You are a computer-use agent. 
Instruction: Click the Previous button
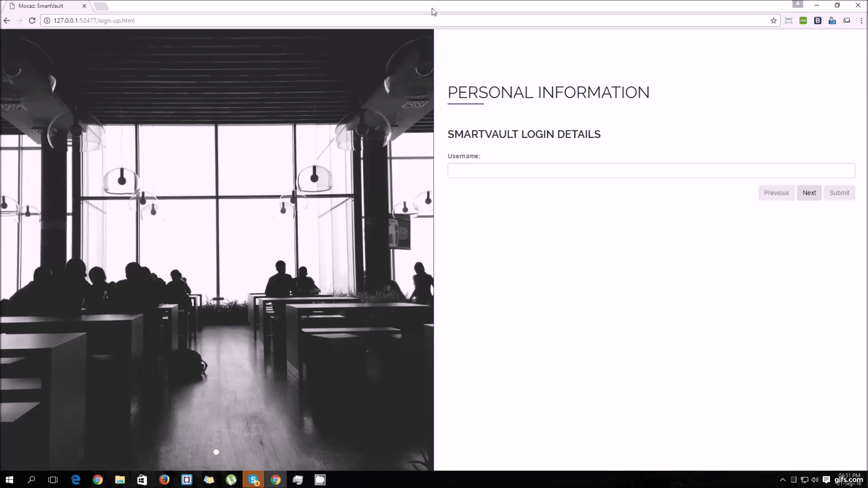tap(776, 192)
